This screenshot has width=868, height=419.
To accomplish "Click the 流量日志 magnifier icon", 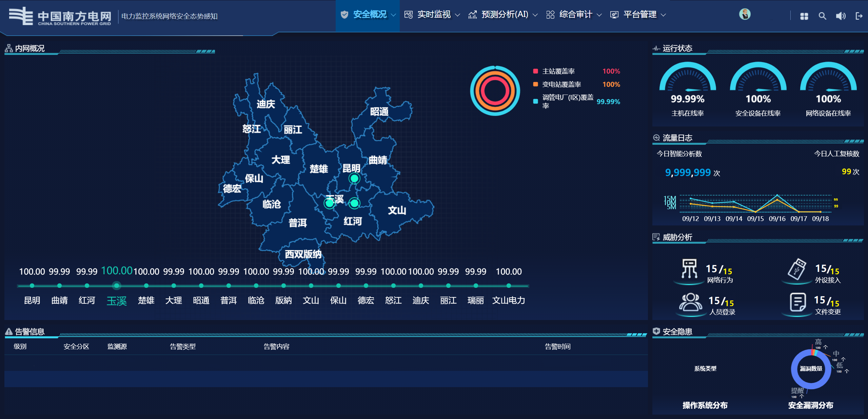I will [x=656, y=138].
